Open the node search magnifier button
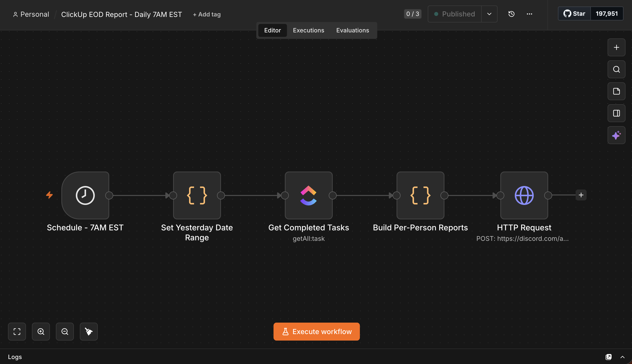This screenshot has height=364, width=632. tap(616, 69)
